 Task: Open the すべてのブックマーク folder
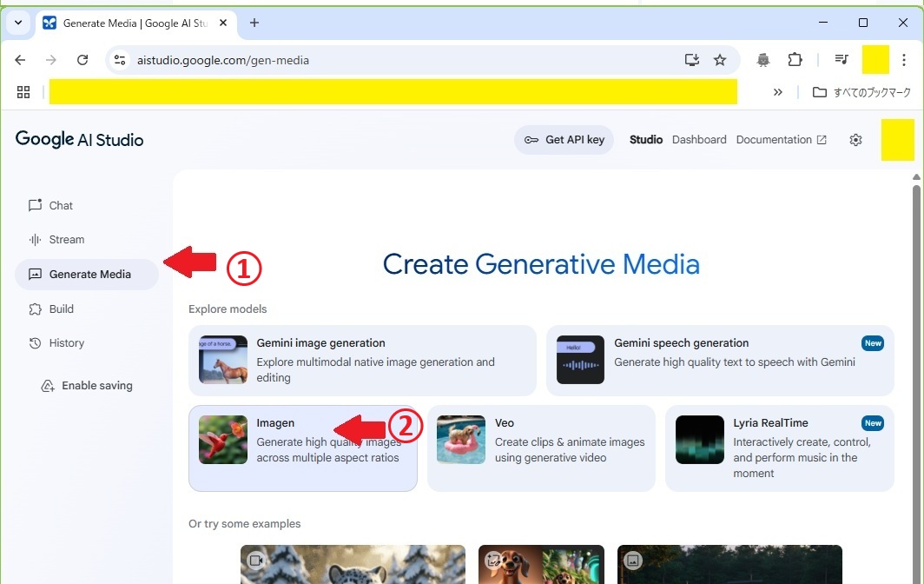(861, 92)
